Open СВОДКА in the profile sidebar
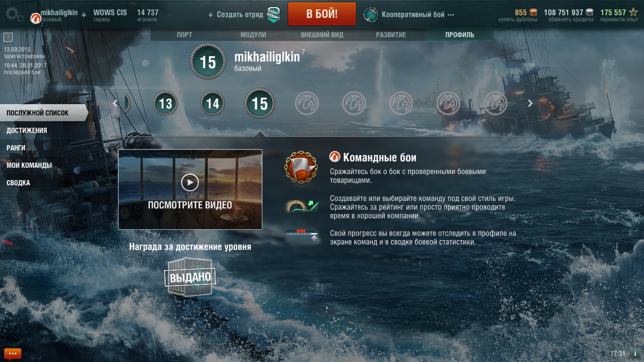This screenshot has width=644, height=362. (18, 182)
